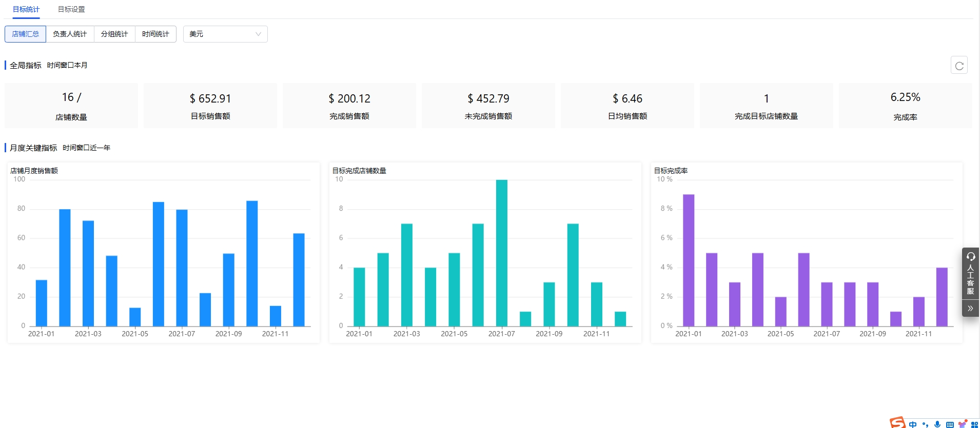Screen dimensions: 980x428
Task: Collapse the side widget with the double-chevron
Action: pyautogui.click(x=970, y=308)
